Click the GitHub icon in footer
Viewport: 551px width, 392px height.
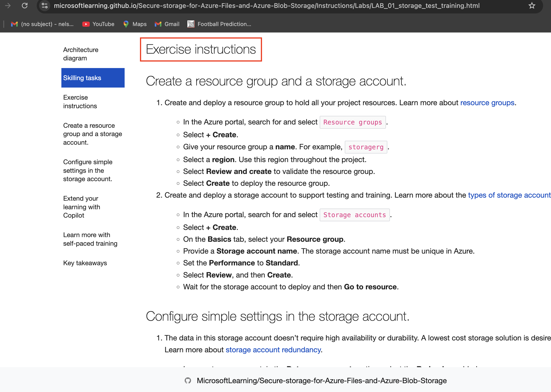click(188, 381)
